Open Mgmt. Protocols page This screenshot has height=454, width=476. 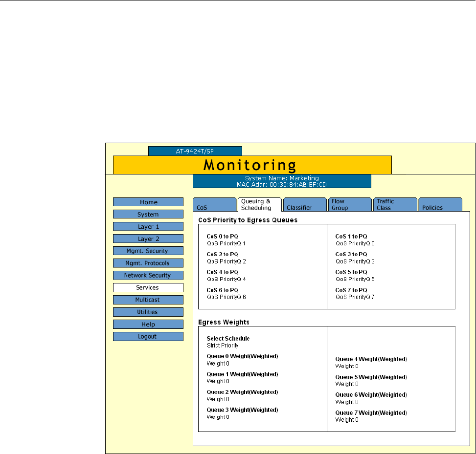pos(148,263)
